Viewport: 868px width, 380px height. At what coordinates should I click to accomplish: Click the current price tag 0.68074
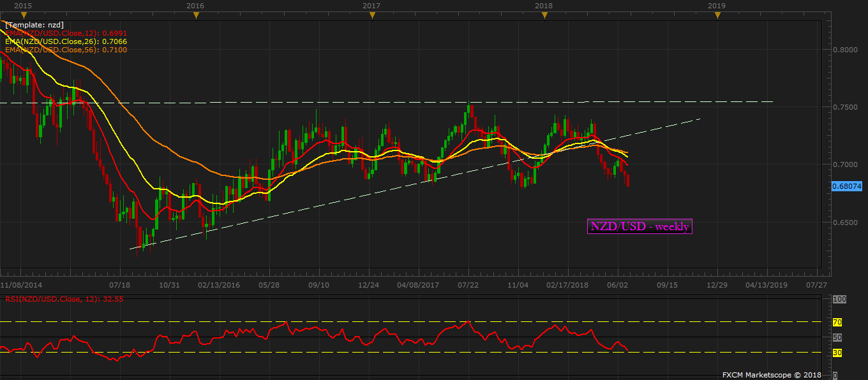[847, 186]
